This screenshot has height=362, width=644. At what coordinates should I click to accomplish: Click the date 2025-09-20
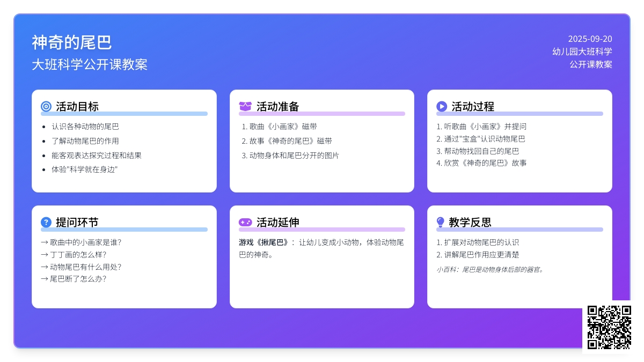coord(590,39)
